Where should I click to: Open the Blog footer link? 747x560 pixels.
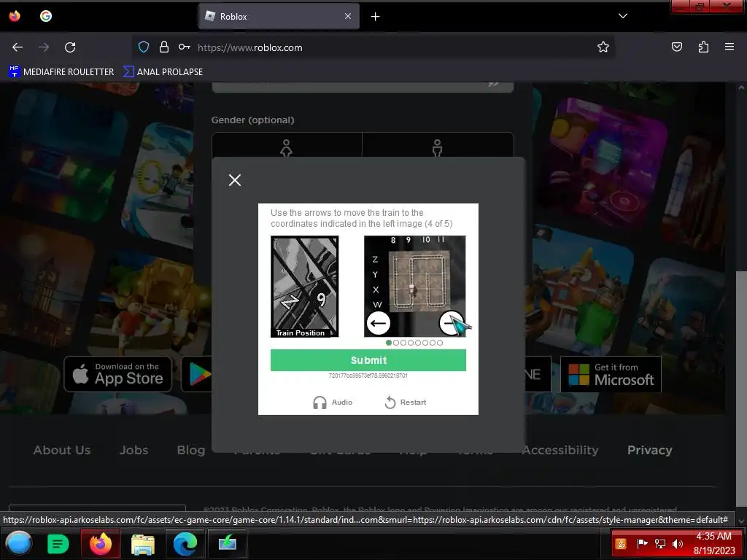tap(190, 450)
